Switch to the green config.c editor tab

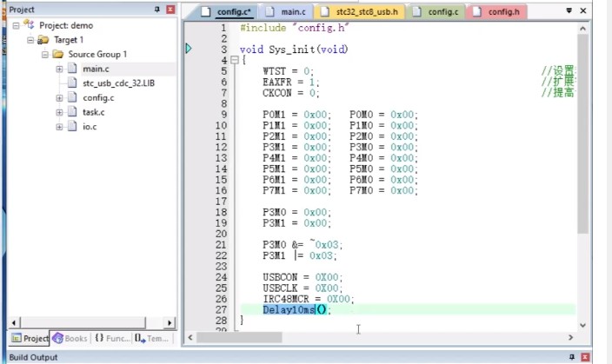(436, 11)
